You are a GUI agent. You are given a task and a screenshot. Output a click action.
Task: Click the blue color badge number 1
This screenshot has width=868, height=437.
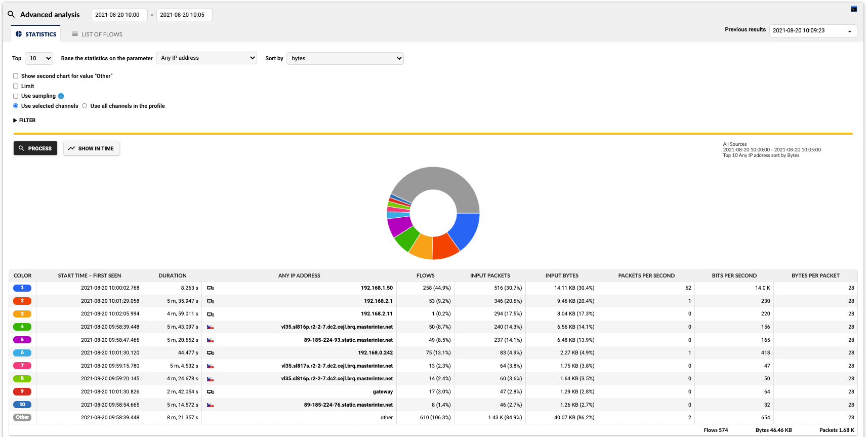22,288
